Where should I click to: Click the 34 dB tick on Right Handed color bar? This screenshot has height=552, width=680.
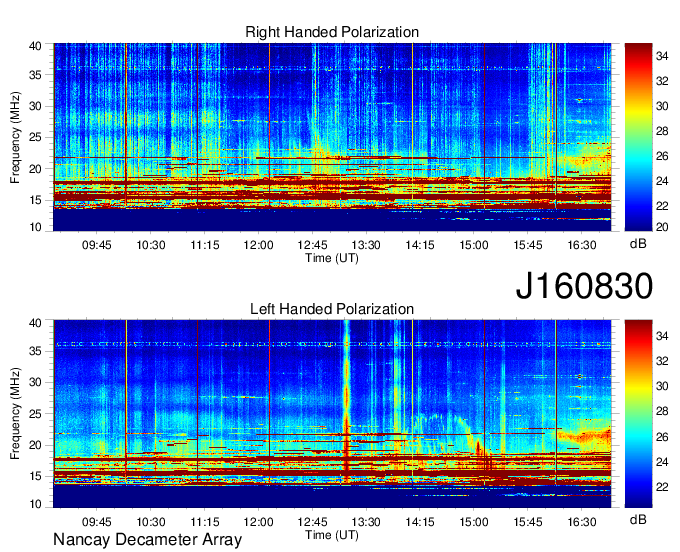(x=662, y=56)
